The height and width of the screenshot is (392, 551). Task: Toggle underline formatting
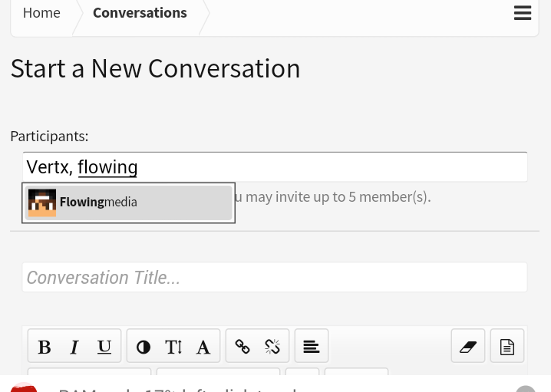104,347
